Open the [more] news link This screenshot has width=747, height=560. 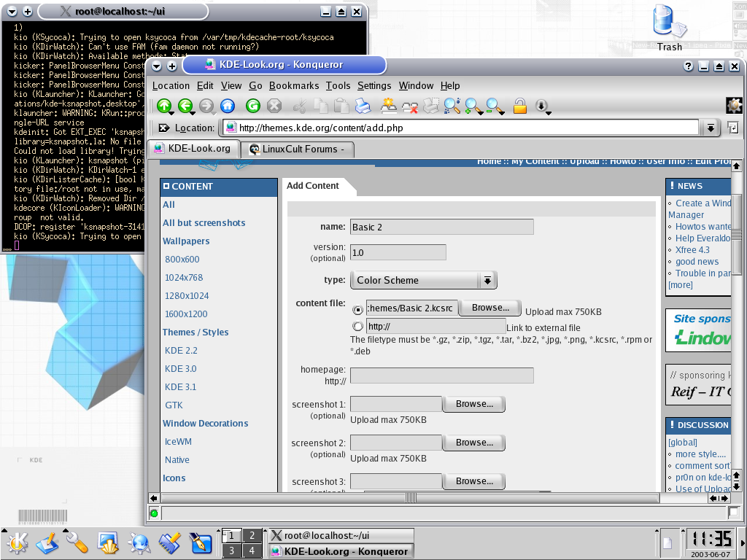click(681, 285)
